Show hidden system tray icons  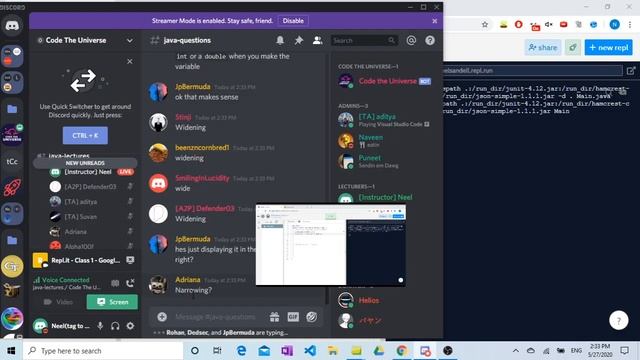(x=516, y=351)
